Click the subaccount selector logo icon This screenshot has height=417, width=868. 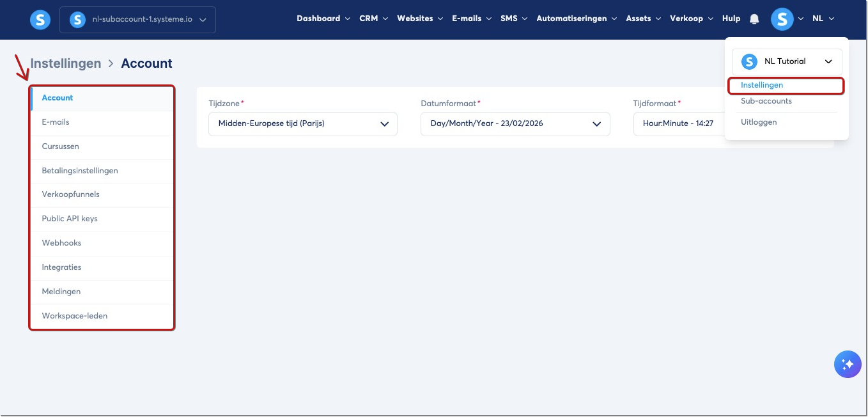tap(77, 20)
